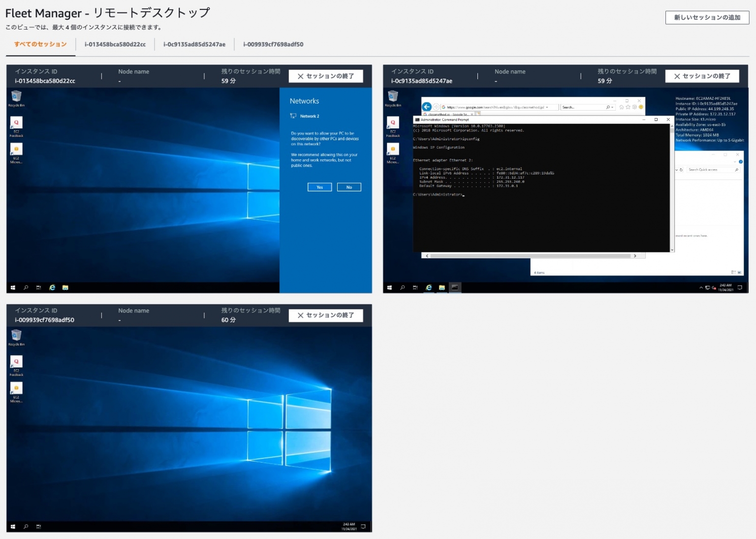Enable network discoverability by clicking Yes
Image resolution: width=756 pixels, height=539 pixels.
(x=319, y=187)
